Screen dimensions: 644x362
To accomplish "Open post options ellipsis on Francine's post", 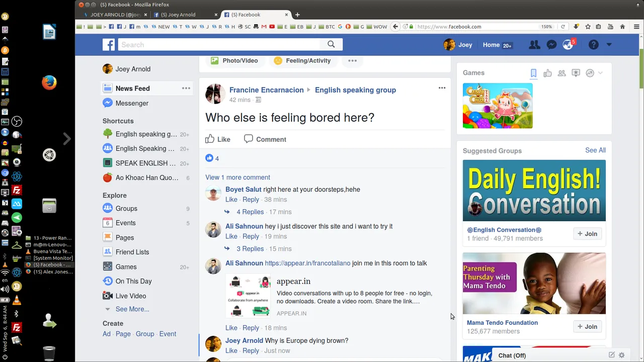I will (x=442, y=88).
